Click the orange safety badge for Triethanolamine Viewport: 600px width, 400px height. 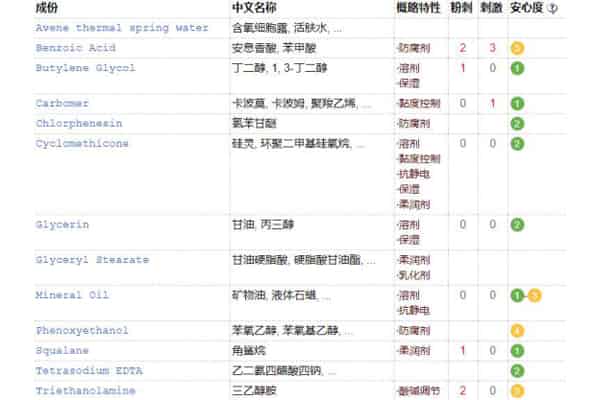pyautogui.click(x=517, y=391)
